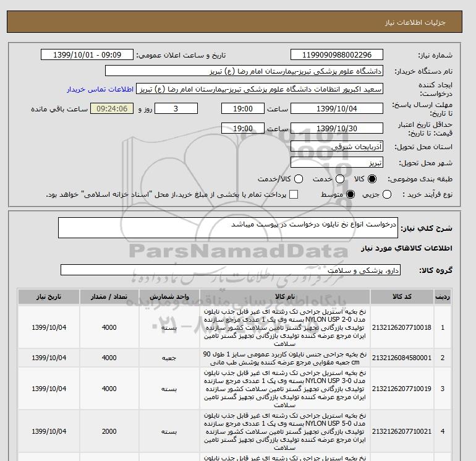Choose the جزیی purchase type radio
Image resolution: width=476 pixels, height=461 pixels.
pyautogui.click(x=387, y=194)
